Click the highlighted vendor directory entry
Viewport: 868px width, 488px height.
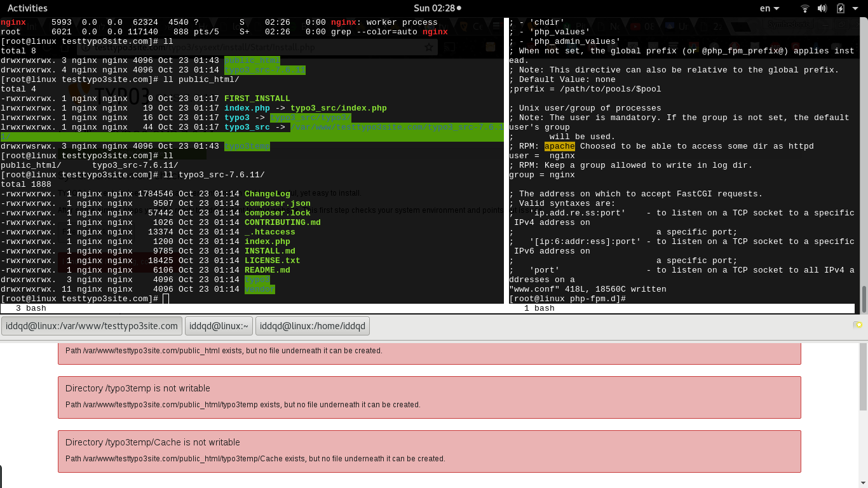click(259, 289)
